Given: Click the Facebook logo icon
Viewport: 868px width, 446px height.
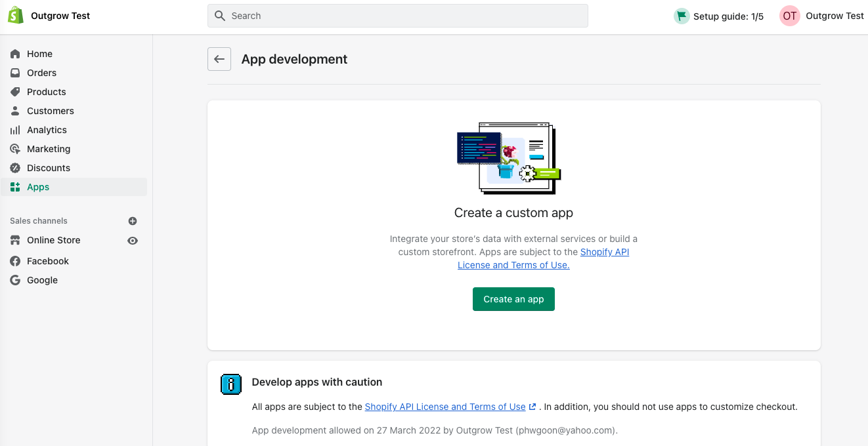Looking at the screenshot, I should pos(15,261).
